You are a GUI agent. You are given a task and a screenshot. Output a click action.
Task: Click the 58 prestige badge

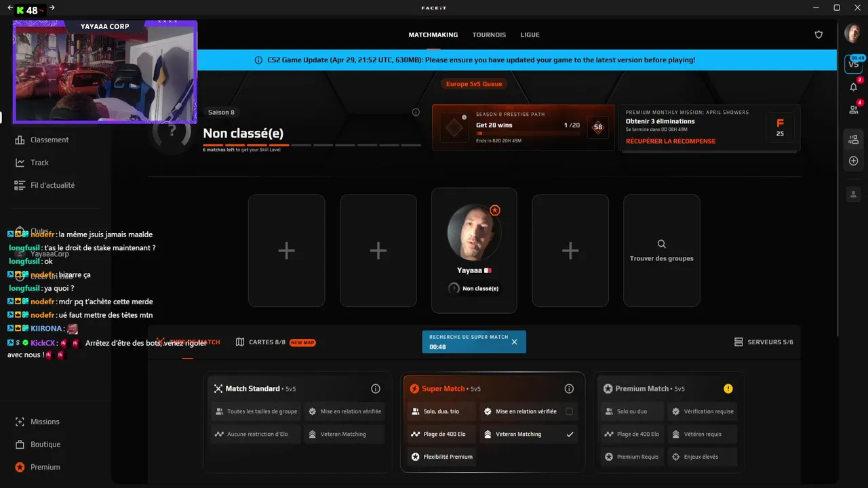597,127
